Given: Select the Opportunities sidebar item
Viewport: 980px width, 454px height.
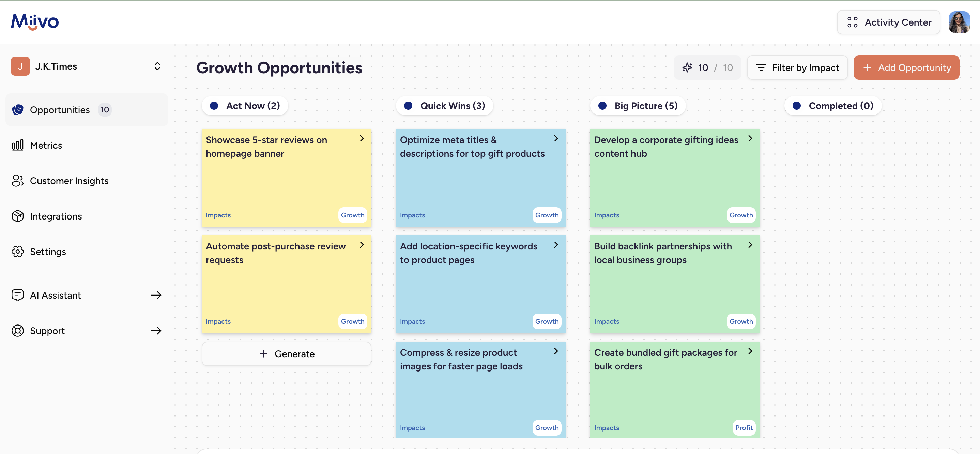Looking at the screenshot, I should 60,110.
